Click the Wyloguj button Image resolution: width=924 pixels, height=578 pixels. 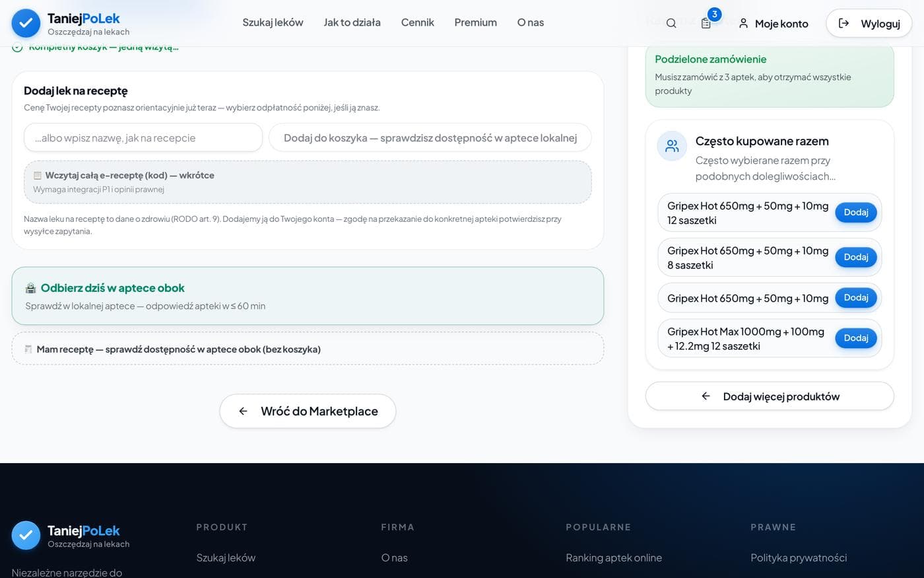[x=869, y=23]
